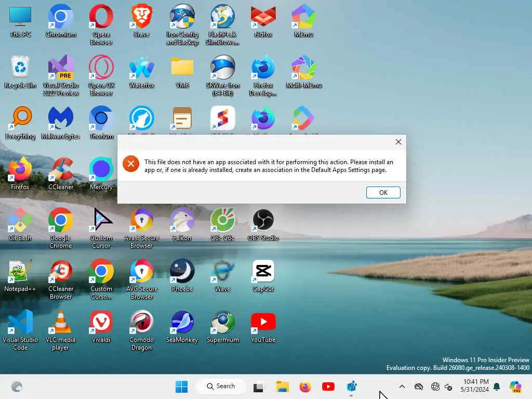This screenshot has width=532, height=399.
Task: Select the VLC media player icon
Action: click(x=61, y=330)
